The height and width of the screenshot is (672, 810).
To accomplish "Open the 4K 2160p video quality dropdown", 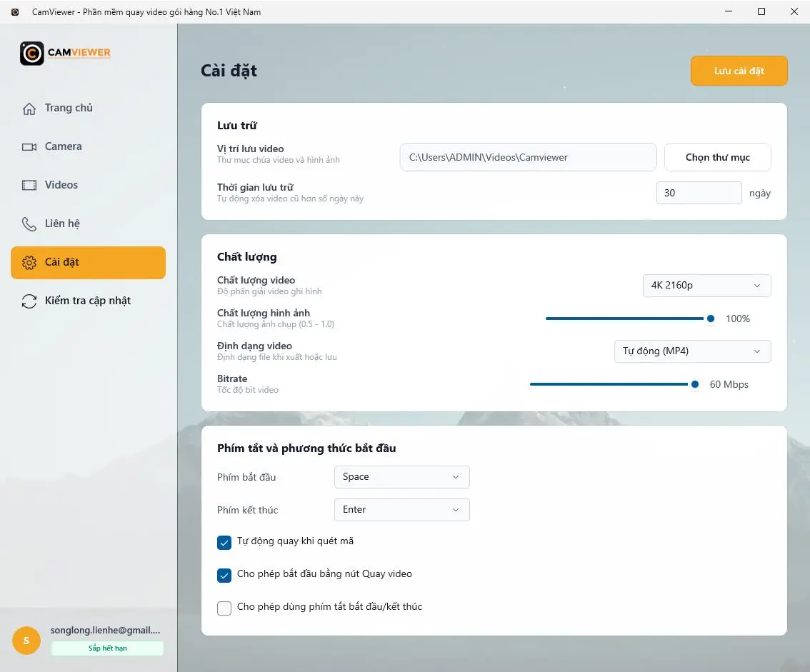I will coord(706,286).
